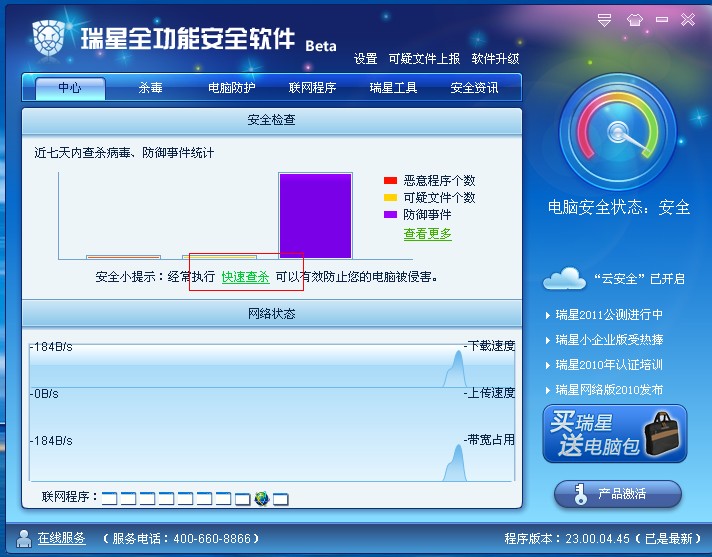Click the 恶意程序个数 legend label
The image size is (712, 557).
[439, 181]
